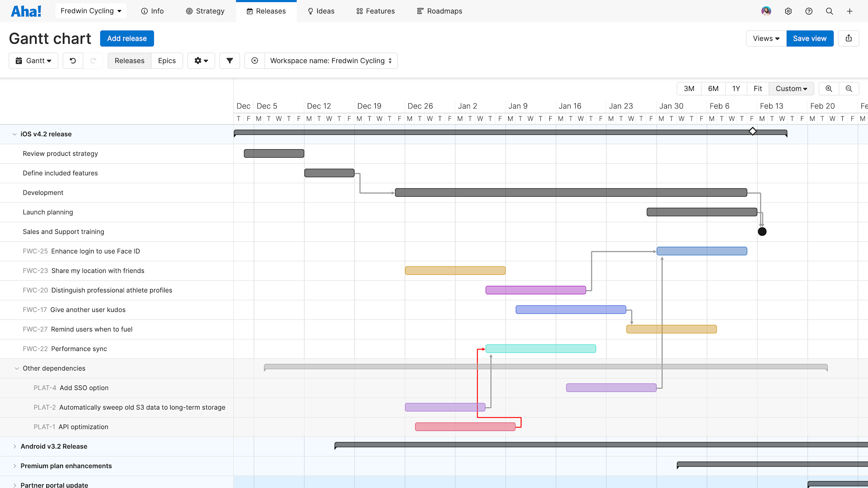Screen dimensions: 868x488
Task: Select the Fit time range option
Action: (758, 88)
